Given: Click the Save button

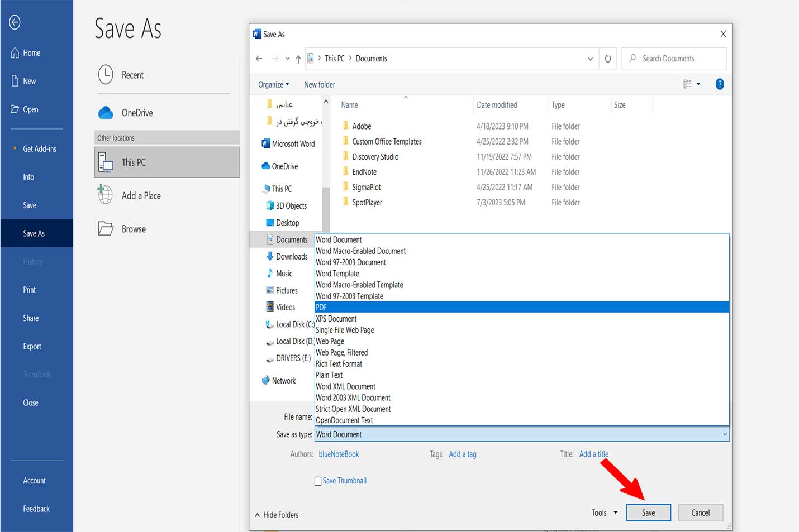Looking at the screenshot, I should 648,512.
